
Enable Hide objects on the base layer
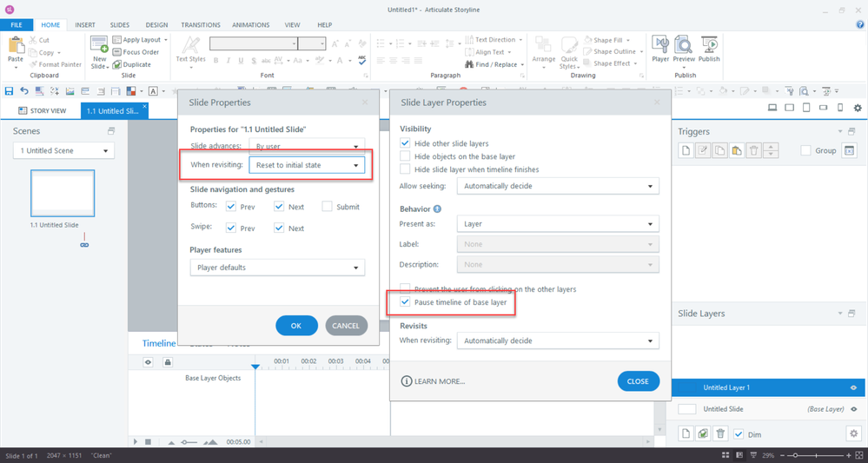[405, 156]
